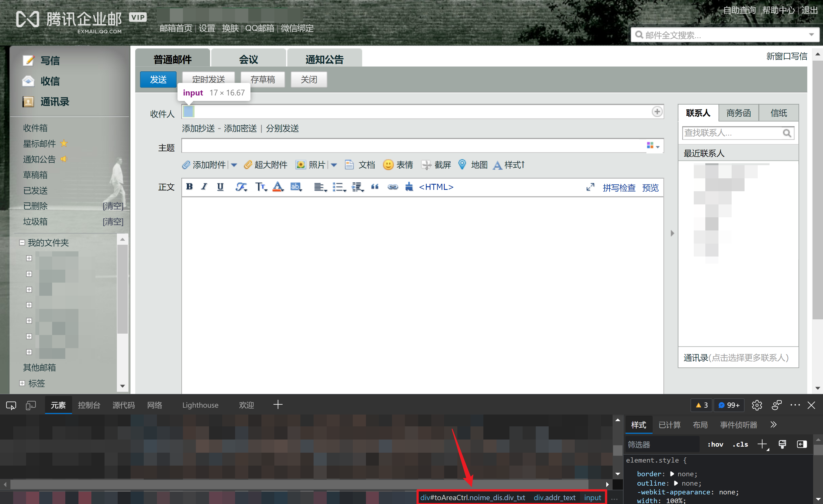Click plus icon to add recipients

(657, 112)
